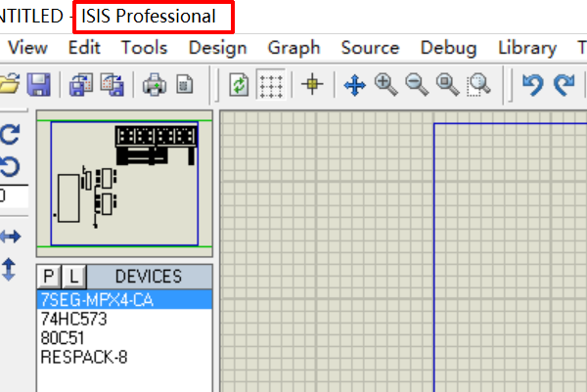Click the Zoom In magnifier

pos(386,84)
